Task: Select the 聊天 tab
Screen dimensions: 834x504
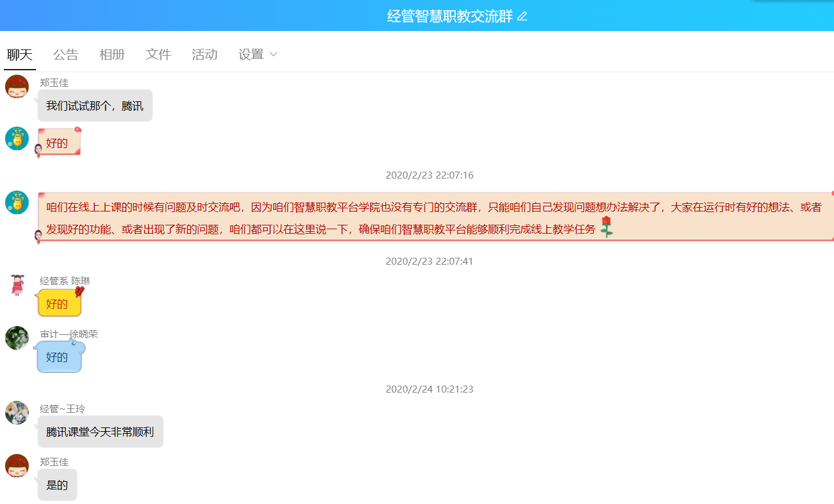Action: click(x=20, y=54)
